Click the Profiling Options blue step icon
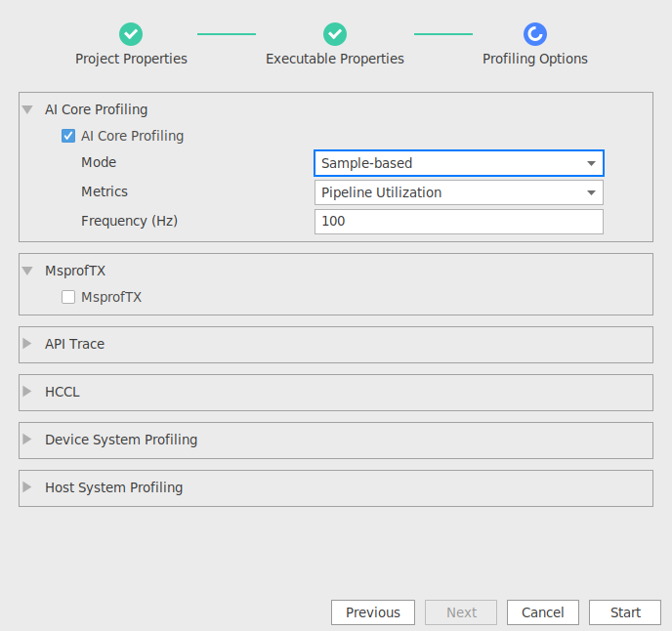Viewport: 672px width, 631px height. 535,34
